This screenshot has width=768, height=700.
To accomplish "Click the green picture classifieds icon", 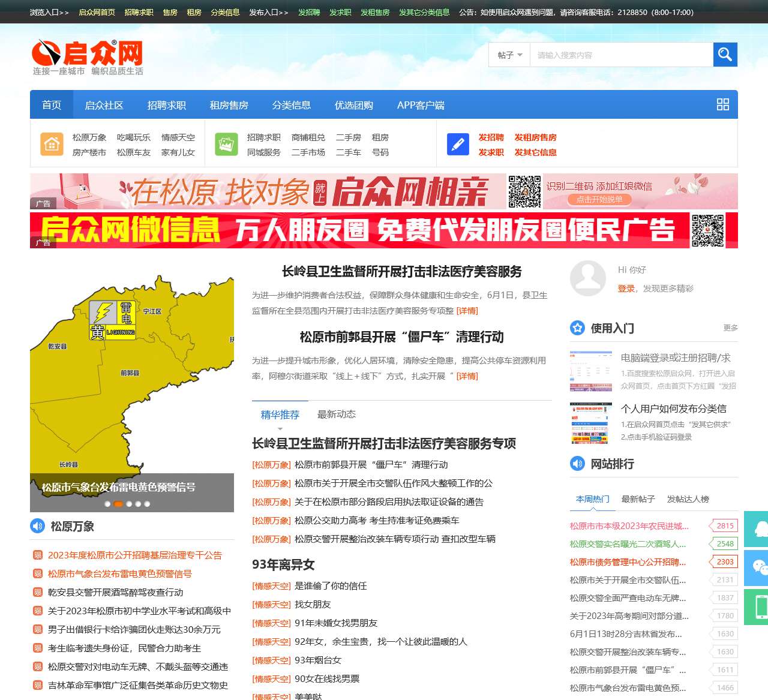I will (226, 144).
